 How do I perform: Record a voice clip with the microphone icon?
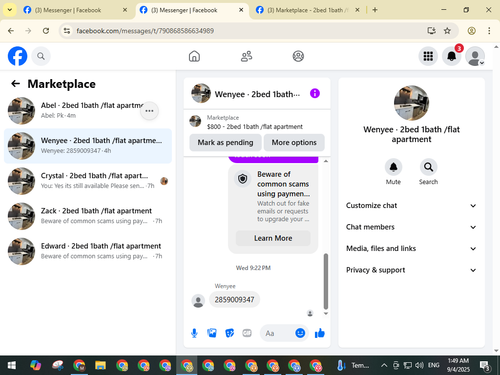coord(194,333)
